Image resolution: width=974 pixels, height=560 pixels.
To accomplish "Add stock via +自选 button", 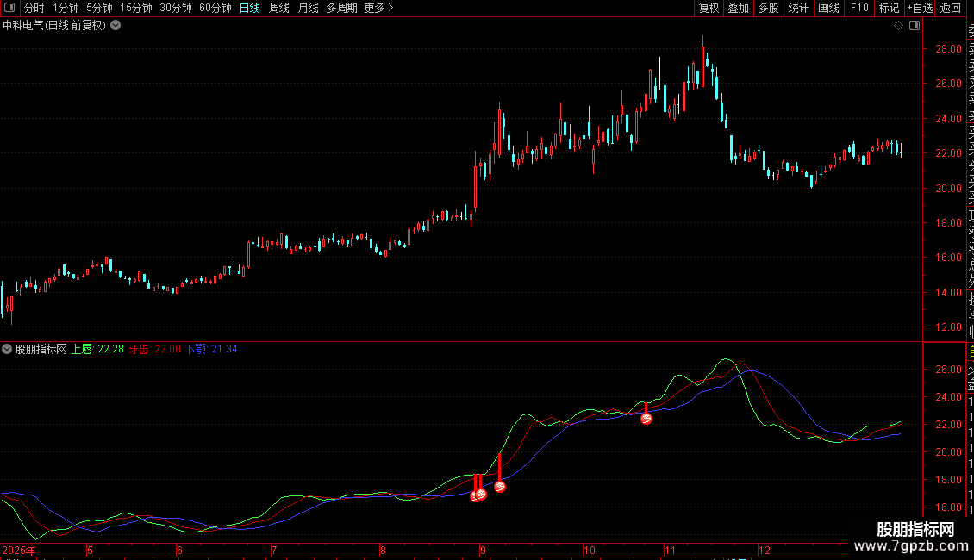I will [x=920, y=8].
